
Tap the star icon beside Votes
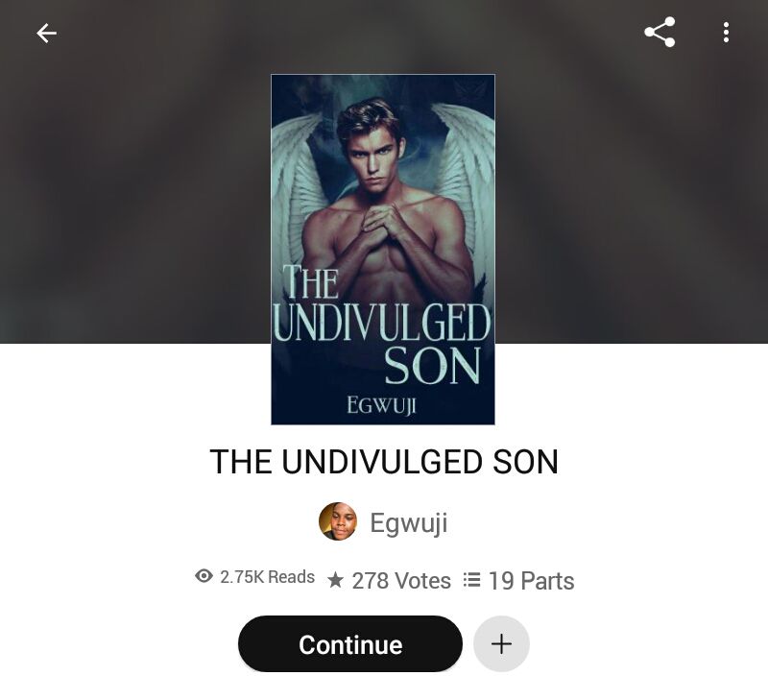click(335, 580)
